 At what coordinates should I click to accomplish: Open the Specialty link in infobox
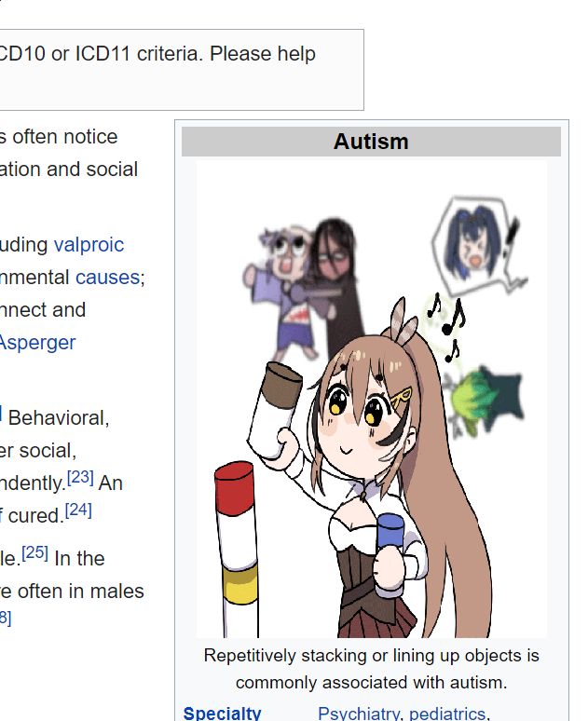point(222,714)
